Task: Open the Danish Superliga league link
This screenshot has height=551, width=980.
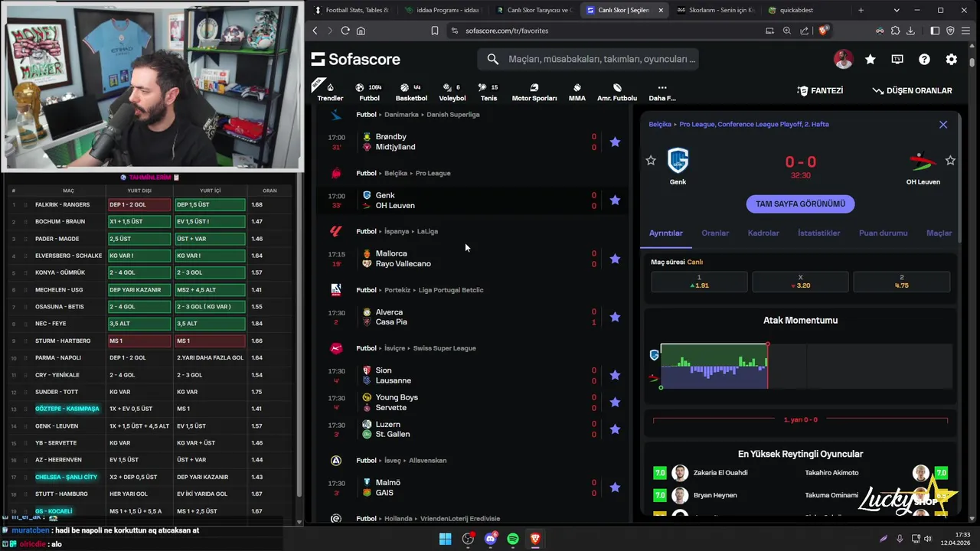Action: 453,114
